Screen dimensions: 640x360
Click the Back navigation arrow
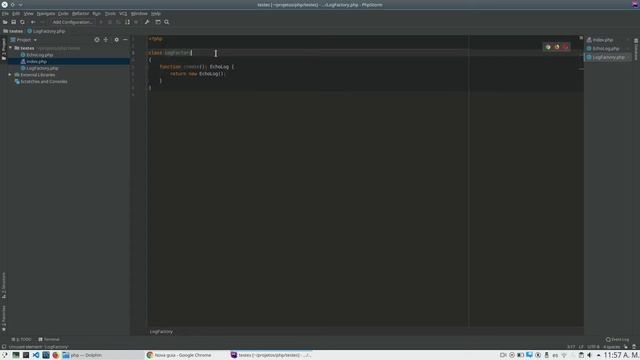33,22
